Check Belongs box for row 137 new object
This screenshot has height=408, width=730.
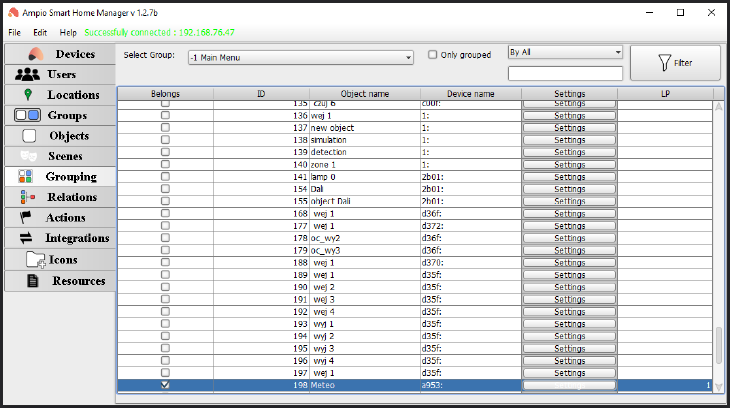[165, 127]
